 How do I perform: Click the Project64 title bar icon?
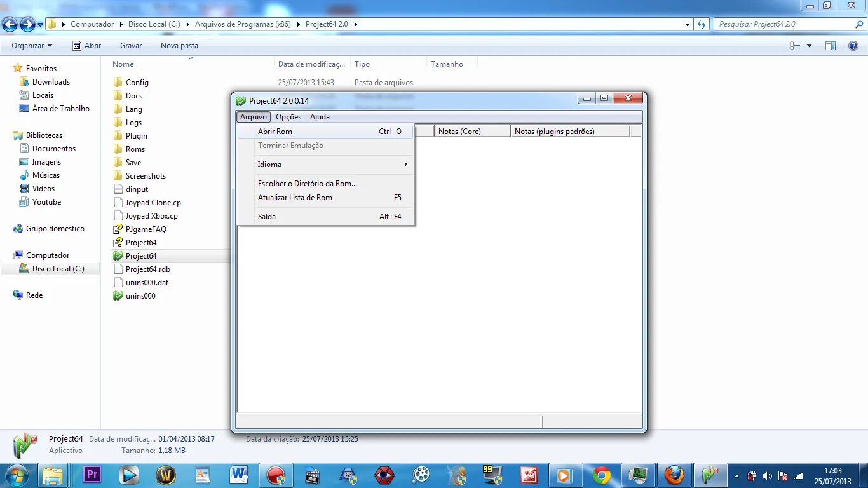coord(241,100)
